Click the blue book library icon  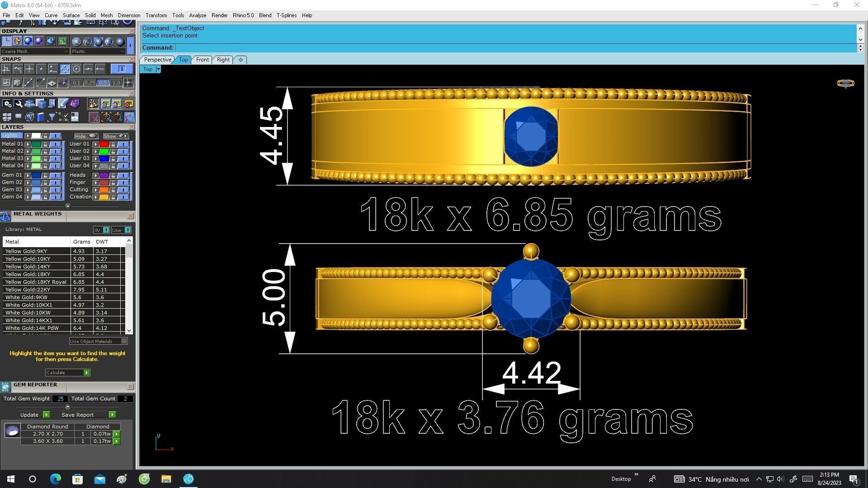coord(41,117)
